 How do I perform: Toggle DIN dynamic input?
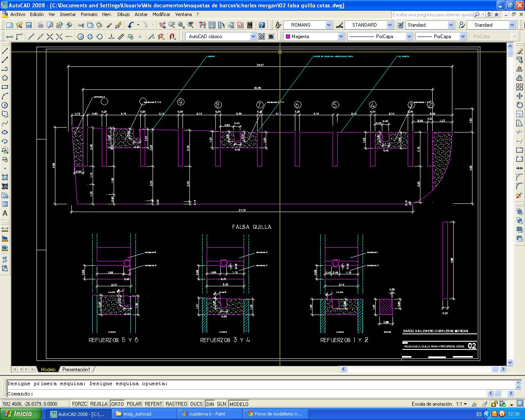tap(210, 404)
